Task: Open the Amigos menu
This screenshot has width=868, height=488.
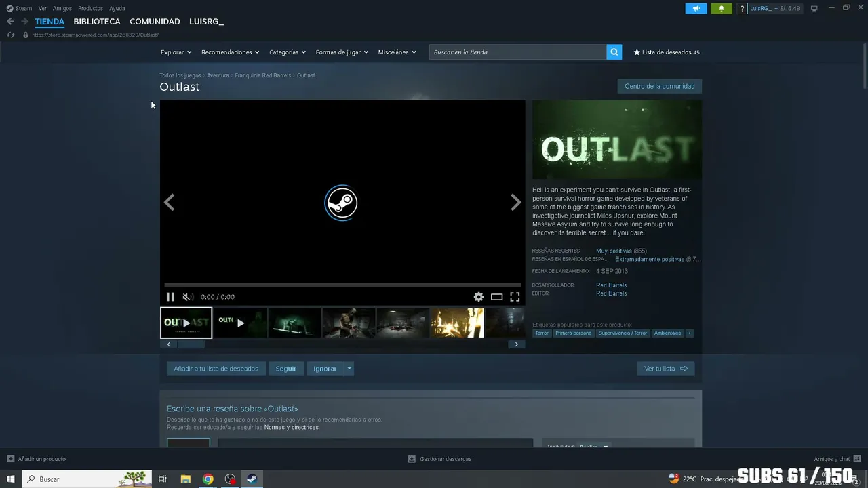Action: point(62,8)
